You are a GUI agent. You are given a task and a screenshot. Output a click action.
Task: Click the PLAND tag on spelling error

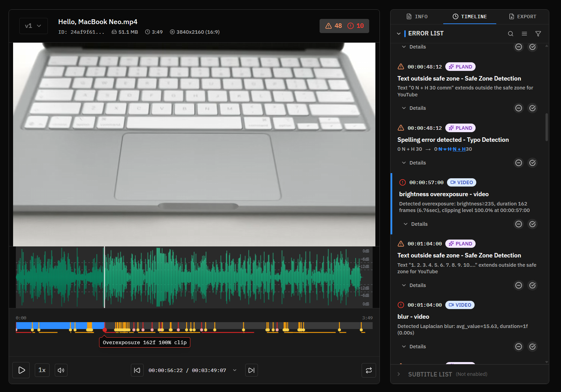460,128
